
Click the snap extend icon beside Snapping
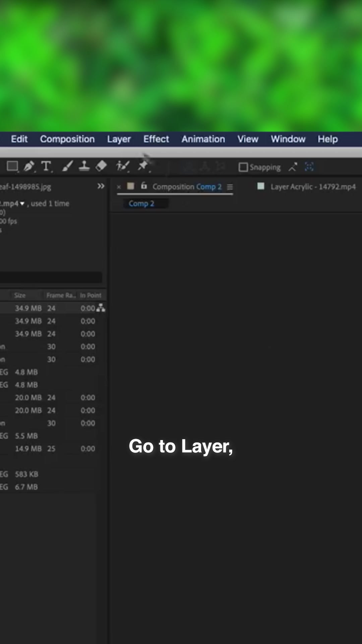tap(293, 167)
